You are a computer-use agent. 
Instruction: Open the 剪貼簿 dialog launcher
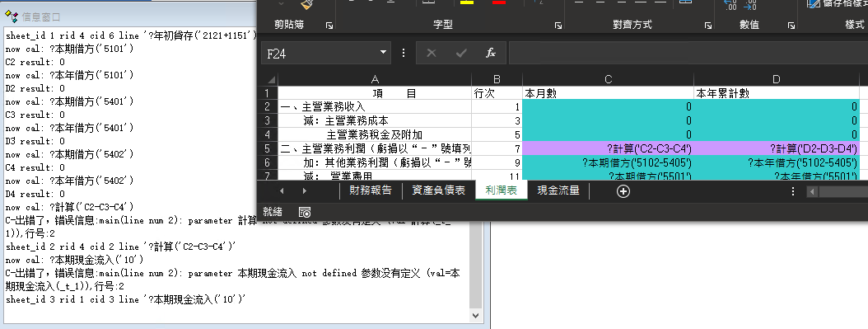[x=329, y=26]
